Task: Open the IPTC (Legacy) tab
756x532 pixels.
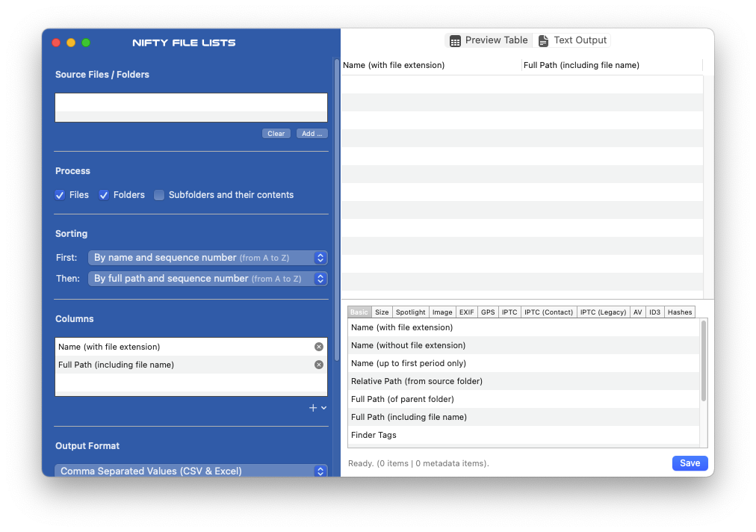Action: click(603, 312)
